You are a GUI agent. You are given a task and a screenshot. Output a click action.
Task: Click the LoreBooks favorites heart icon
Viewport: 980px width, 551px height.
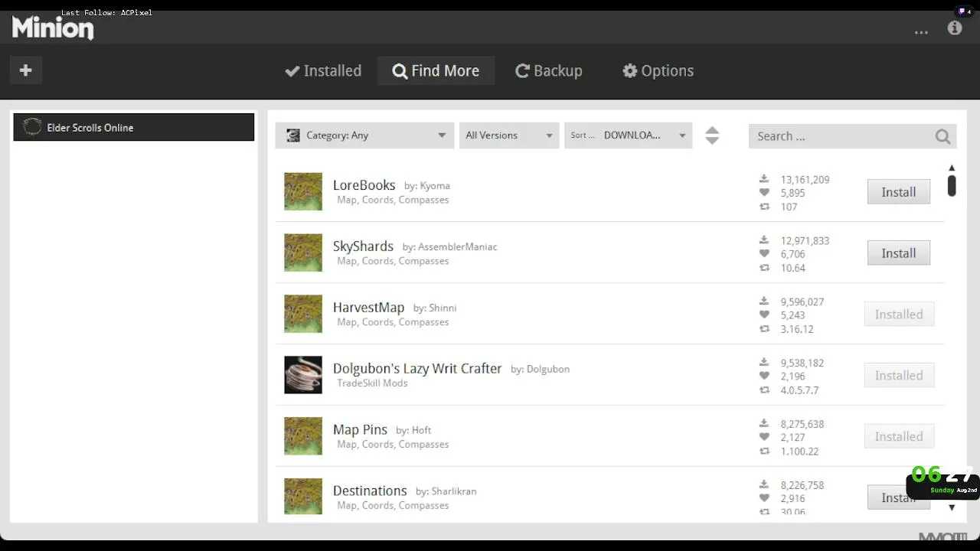764,193
